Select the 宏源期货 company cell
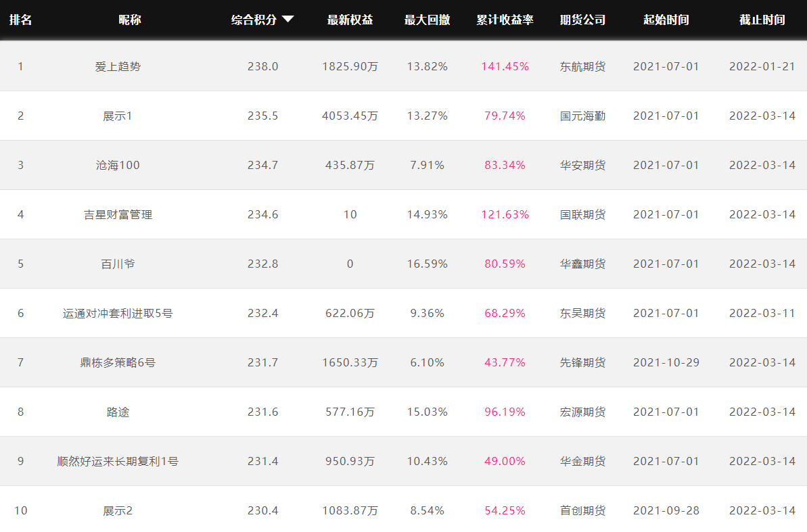 pyautogui.click(x=582, y=412)
